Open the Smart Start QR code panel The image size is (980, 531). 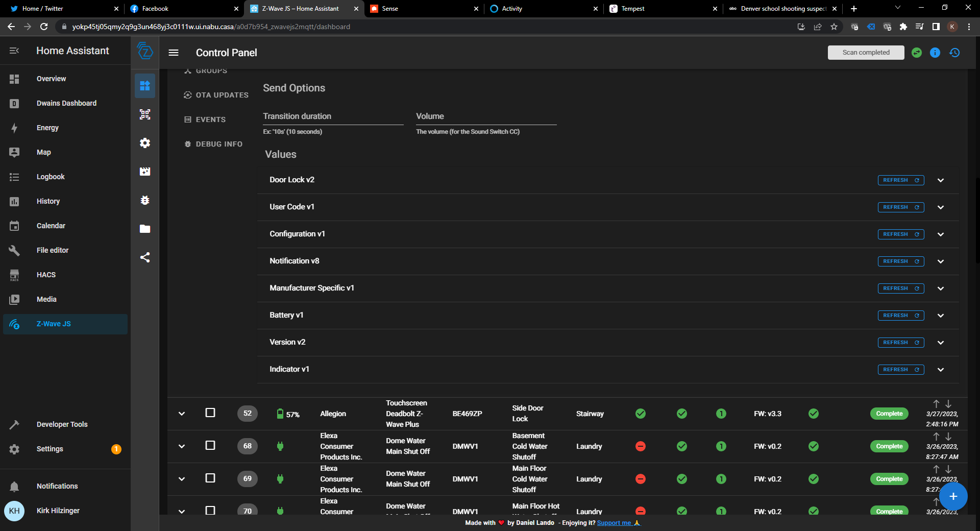[145, 114]
